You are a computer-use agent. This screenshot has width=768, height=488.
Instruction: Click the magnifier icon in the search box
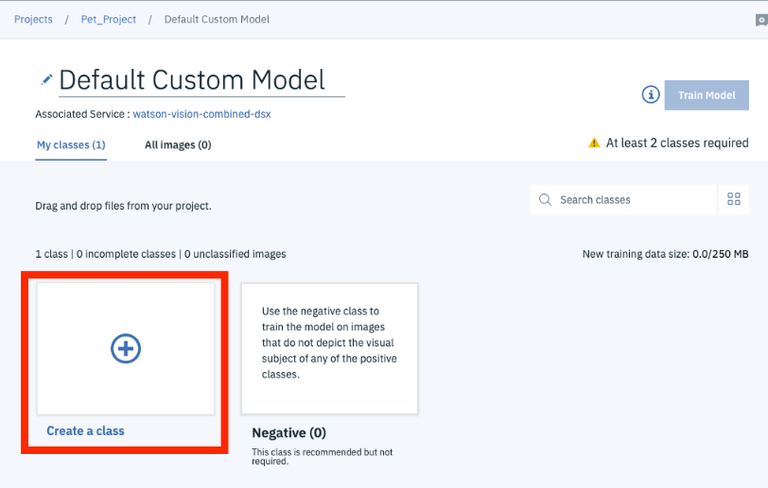545,200
